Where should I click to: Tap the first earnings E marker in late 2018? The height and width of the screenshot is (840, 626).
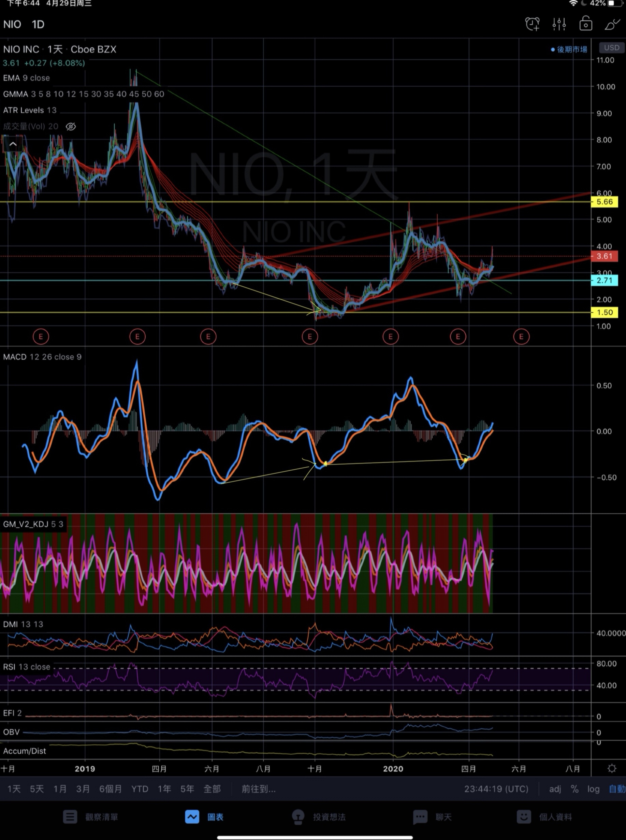(x=41, y=337)
